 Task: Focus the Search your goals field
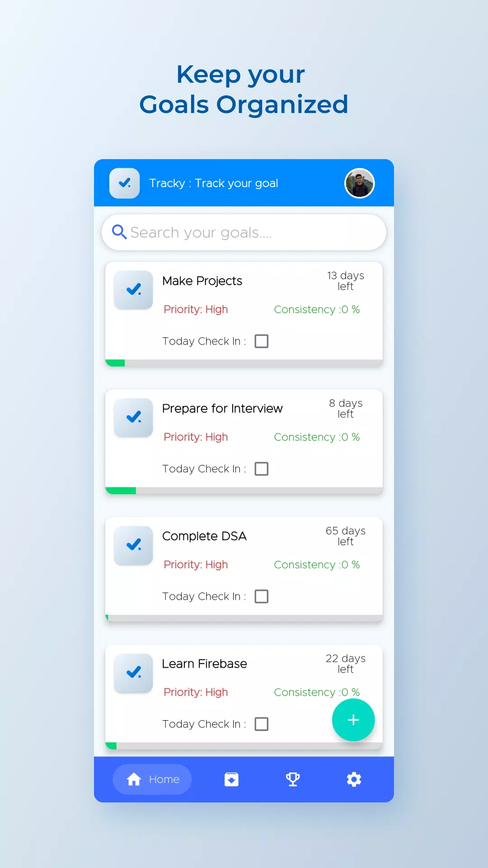(244, 232)
